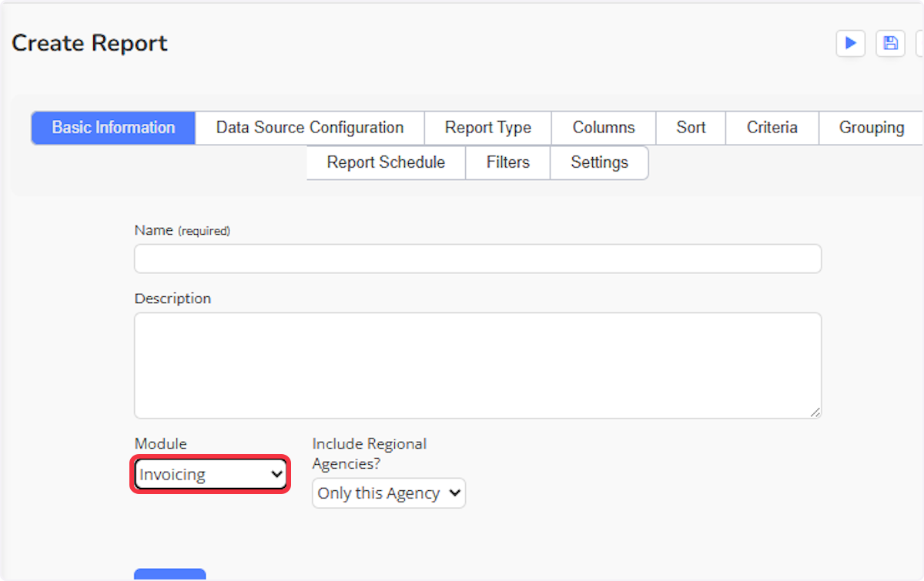Click the Module field label
The image size is (924, 581).
[x=161, y=444]
